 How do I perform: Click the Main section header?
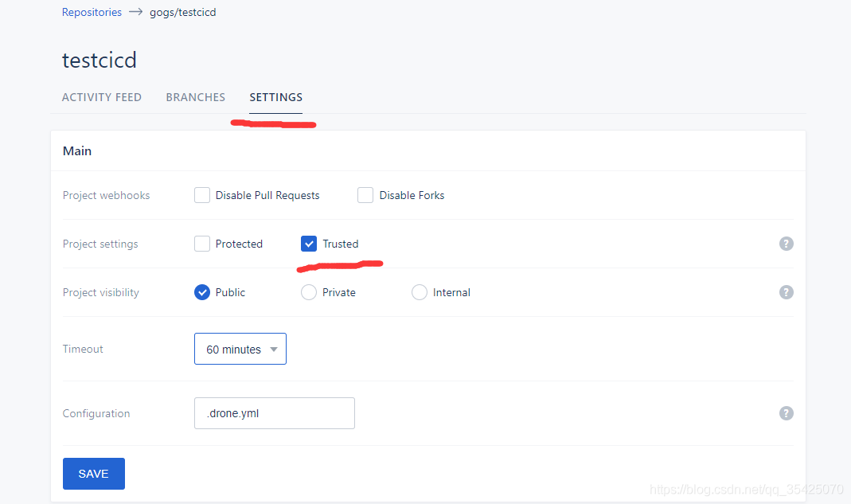(x=77, y=150)
